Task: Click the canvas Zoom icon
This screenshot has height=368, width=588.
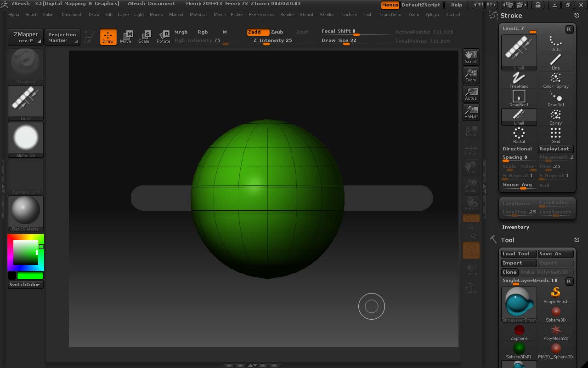Action: [471, 75]
